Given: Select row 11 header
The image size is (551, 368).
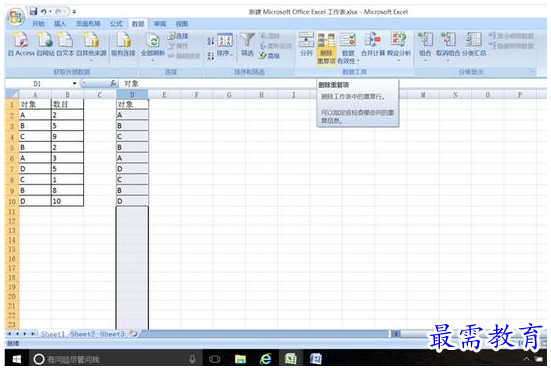Looking at the screenshot, I should pyautogui.click(x=12, y=212).
